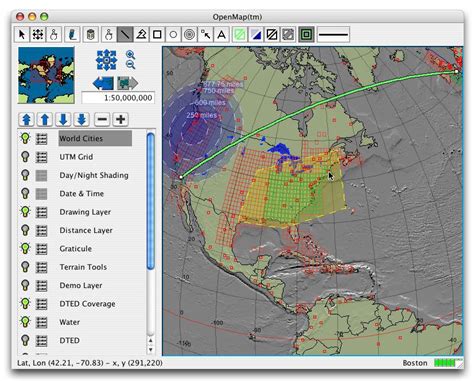Screen dimensions: 474x381
Task: Open the line style dropdown
Action: tap(333, 34)
